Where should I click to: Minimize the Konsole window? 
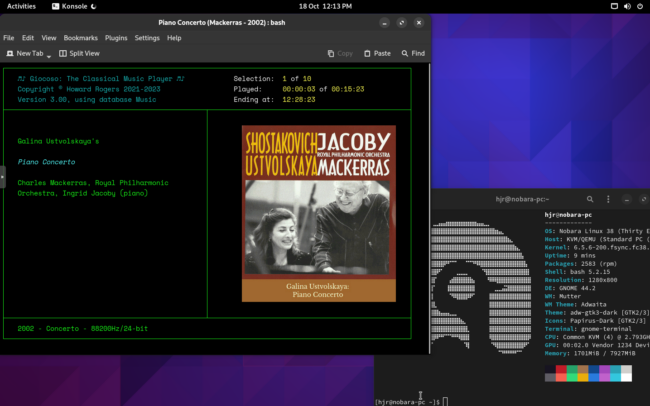pos(384,23)
